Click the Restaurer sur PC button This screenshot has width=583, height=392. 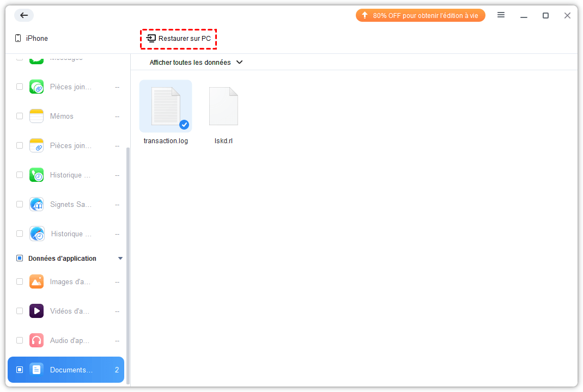179,39
